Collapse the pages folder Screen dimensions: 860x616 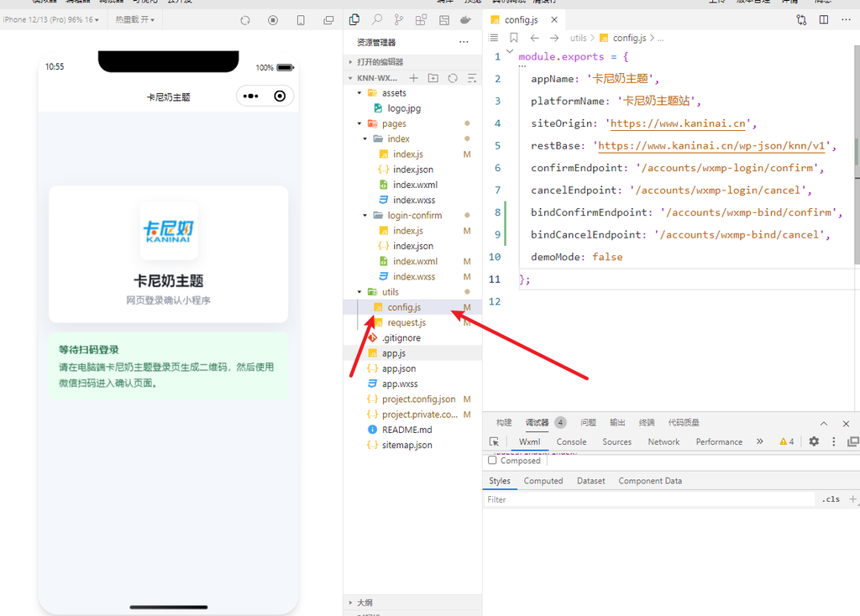[x=359, y=124]
